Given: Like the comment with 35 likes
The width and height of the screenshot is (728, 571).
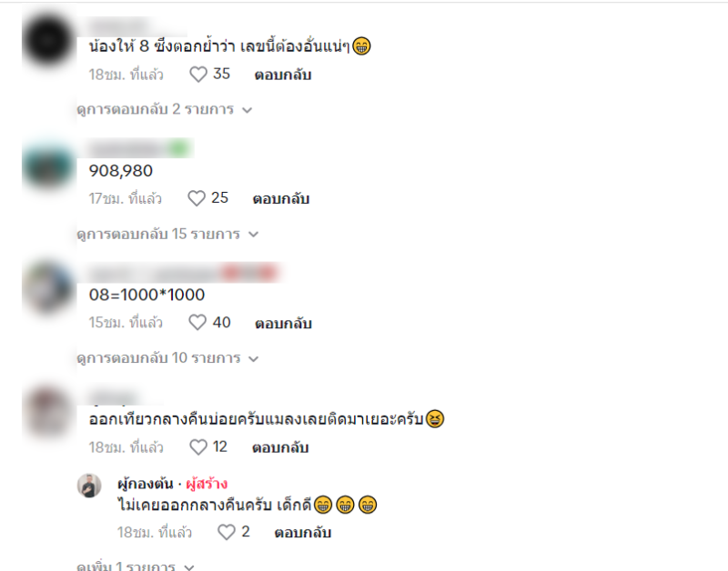Looking at the screenshot, I should 198,75.
